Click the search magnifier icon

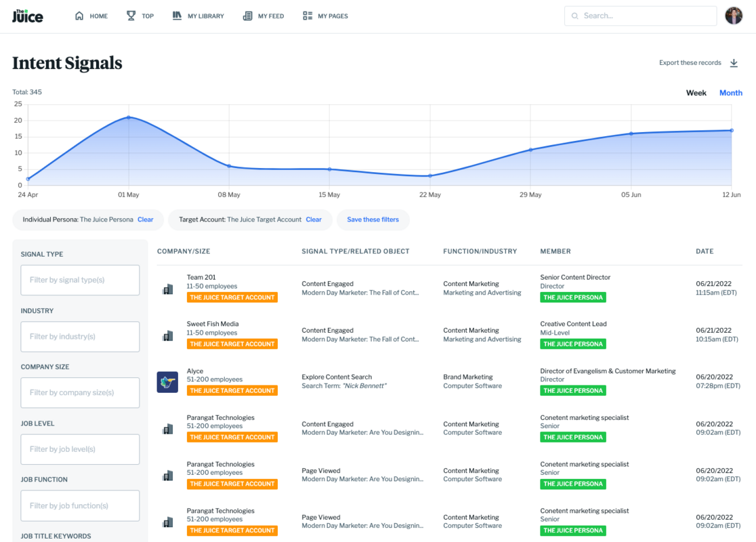tap(575, 16)
